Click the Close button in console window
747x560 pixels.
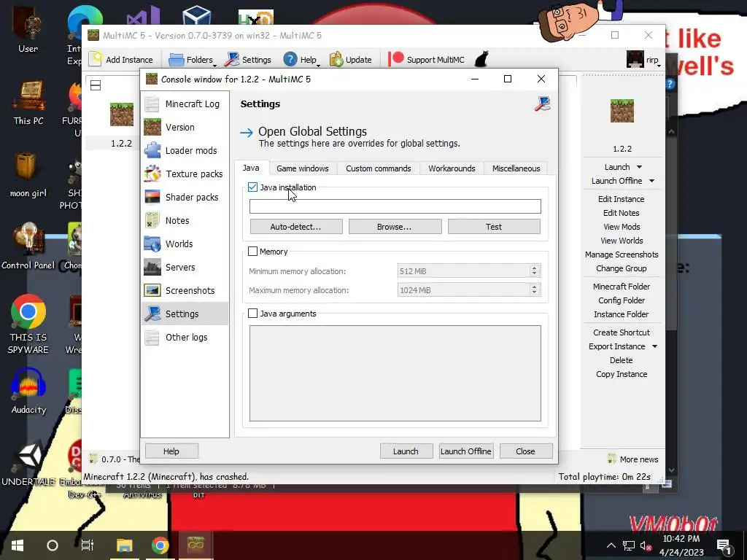coord(525,451)
